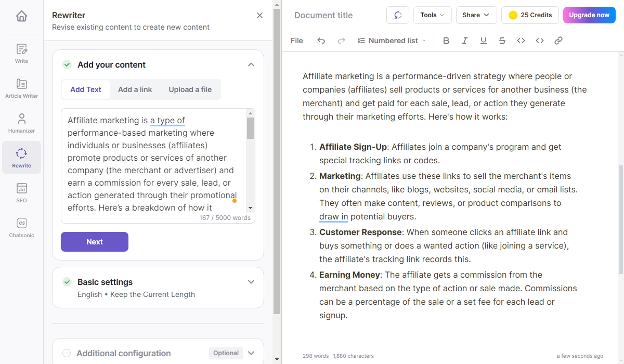Screen dimensions: 624x364
Task: Insert a link using the chain icon
Action: pyautogui.click(x=558, y=41)
